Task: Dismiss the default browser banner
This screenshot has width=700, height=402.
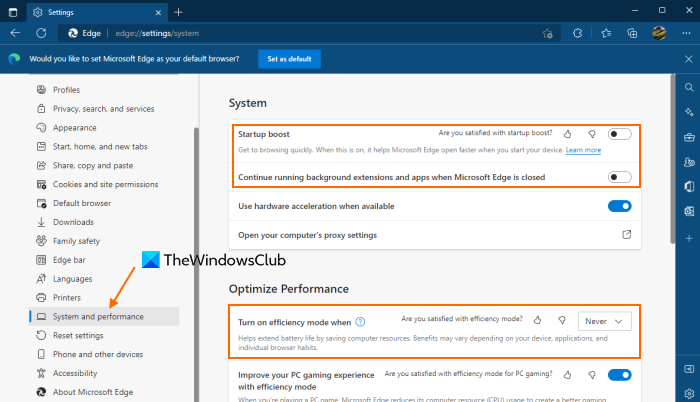Action: pyautogui.click(x=688, y=59)
